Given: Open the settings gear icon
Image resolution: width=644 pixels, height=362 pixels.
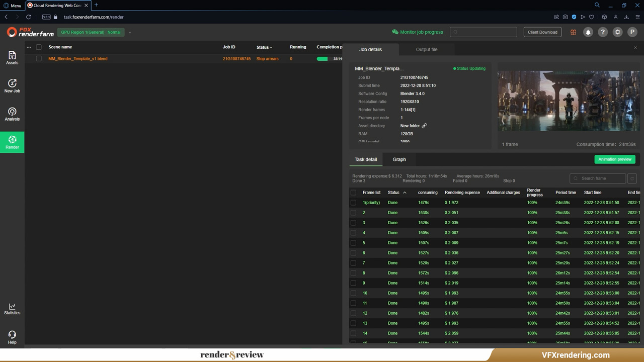Looking at the screenshot, I should point(617,32).
